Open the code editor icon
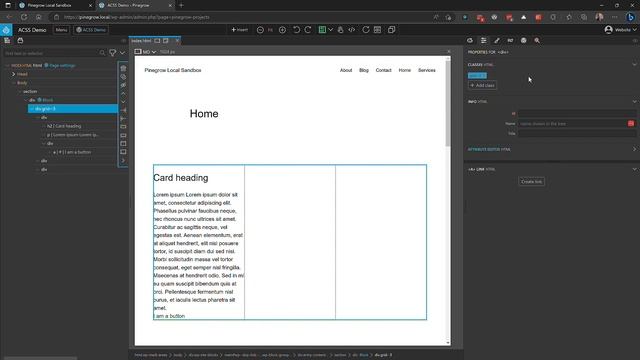 351,30
